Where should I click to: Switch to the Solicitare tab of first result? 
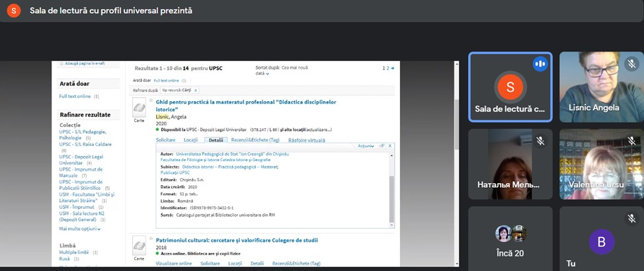[165, 140]
